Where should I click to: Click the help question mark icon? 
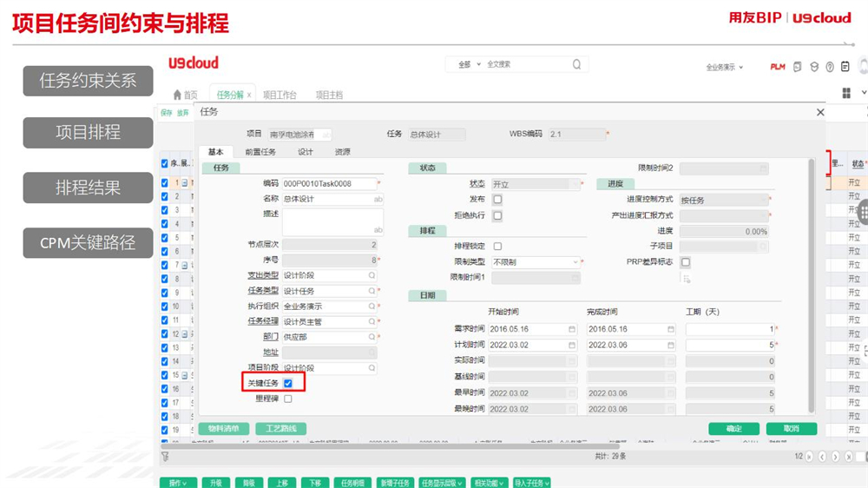coord(829,67)
